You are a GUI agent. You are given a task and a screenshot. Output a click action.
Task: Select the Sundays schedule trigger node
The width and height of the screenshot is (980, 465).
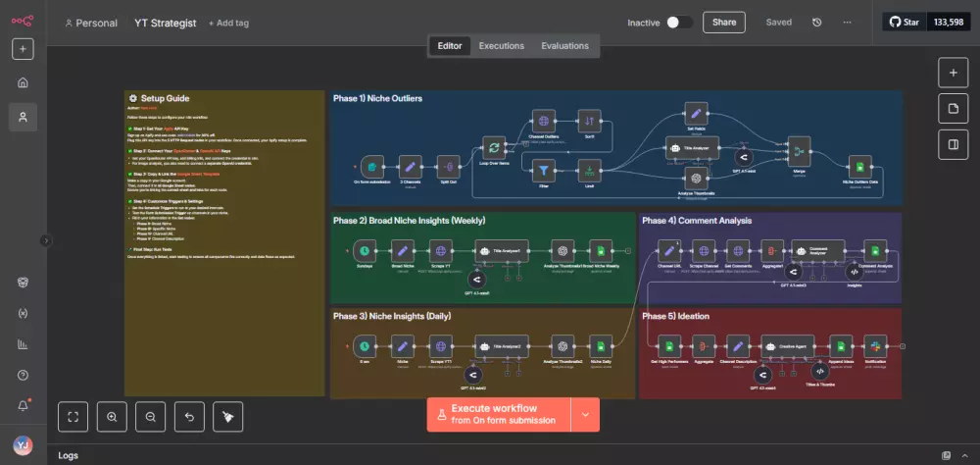365,251
